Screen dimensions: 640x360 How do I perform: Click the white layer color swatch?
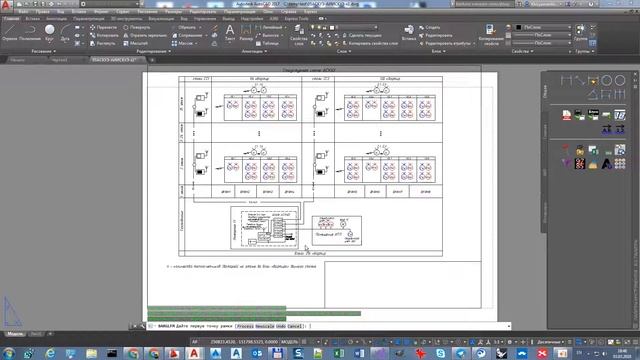pyautogui.click(x=332, y=27)
